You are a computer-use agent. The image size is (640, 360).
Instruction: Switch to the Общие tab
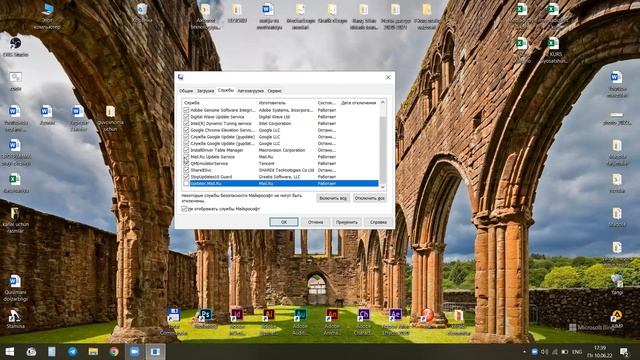tap(186, 91)
